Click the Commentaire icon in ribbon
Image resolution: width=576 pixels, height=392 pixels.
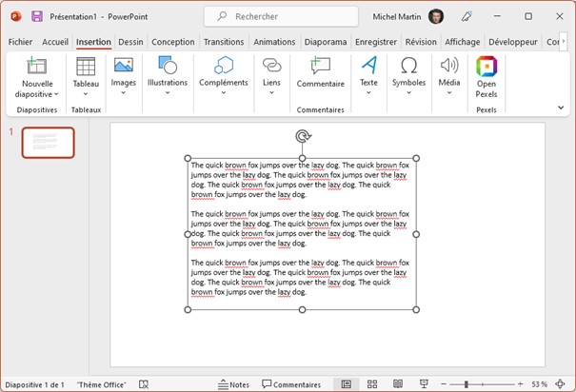[x=320, y=67]
